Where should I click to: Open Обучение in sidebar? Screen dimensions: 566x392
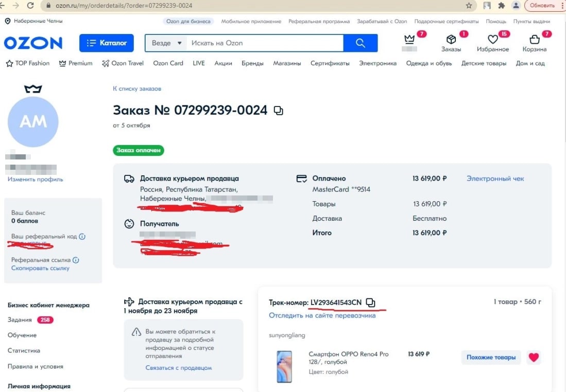point(22,335)
